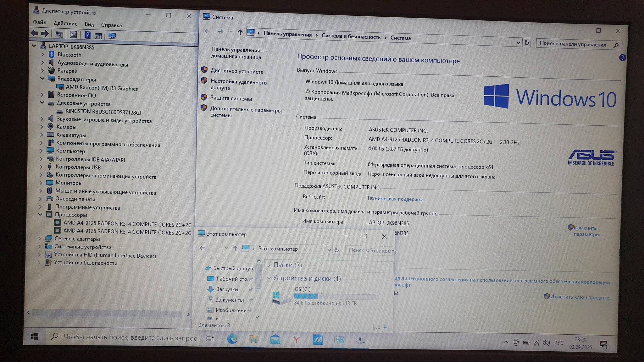Open Microsoft Edge from the taskbar
The height and width of the screenshot is (362, 644).
tap(232, 339)
